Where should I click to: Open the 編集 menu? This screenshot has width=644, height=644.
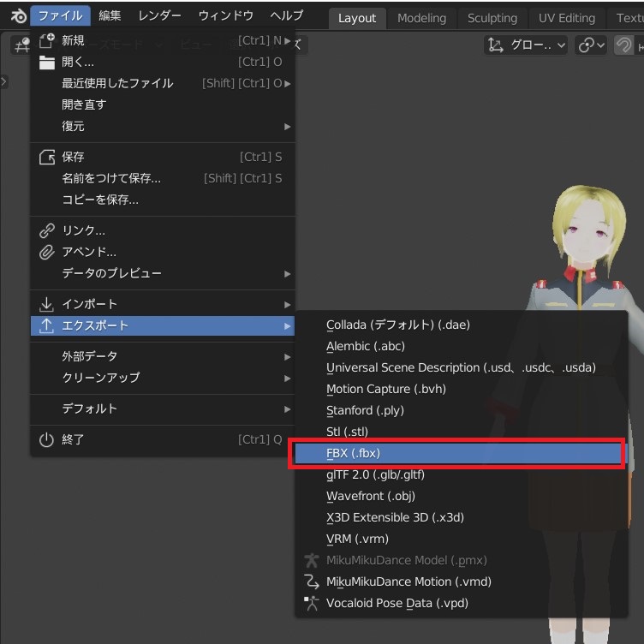click(x=110, y=16)
